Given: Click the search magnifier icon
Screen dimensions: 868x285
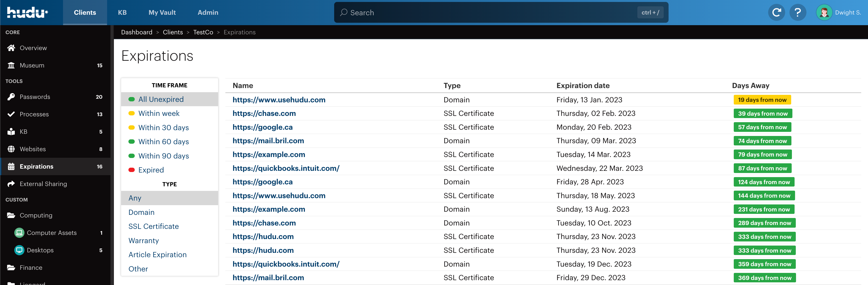Looking at the screenshot, I should pos(343,12).
